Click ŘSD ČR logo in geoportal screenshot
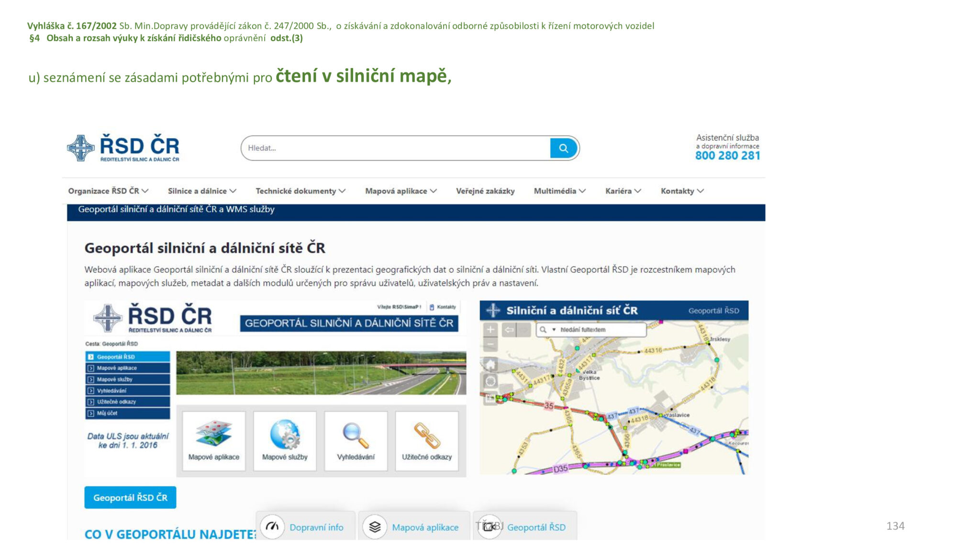The width and height of the screenshot is (980, 551). click(153, 318)
